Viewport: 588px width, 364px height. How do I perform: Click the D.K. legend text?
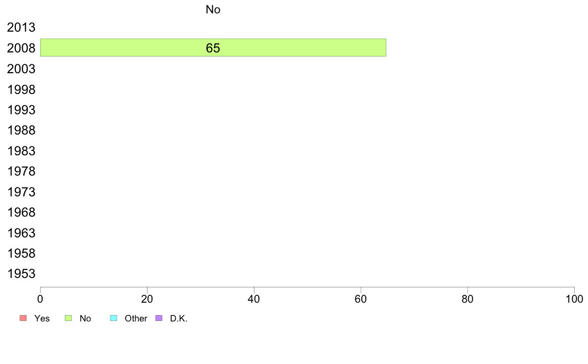179,318
